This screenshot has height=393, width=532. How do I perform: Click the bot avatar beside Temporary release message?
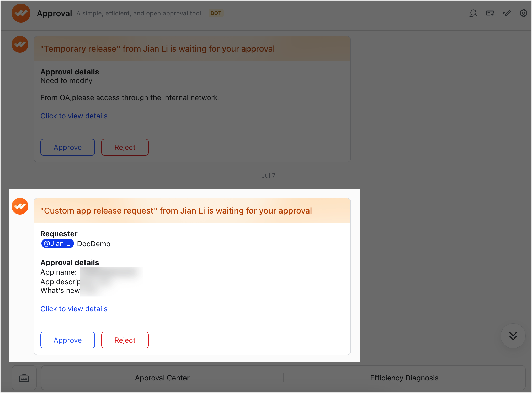pyautogui.click(x=20, y=44)
